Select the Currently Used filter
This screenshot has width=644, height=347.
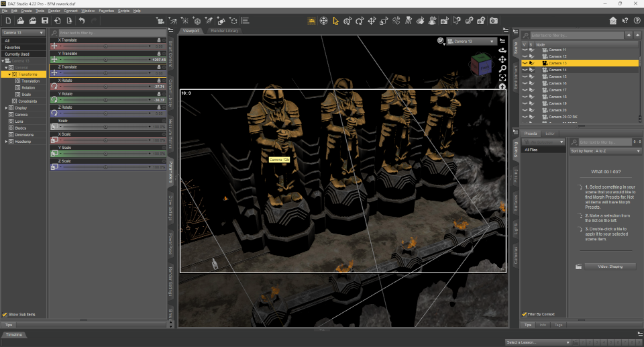click(24, 54)
